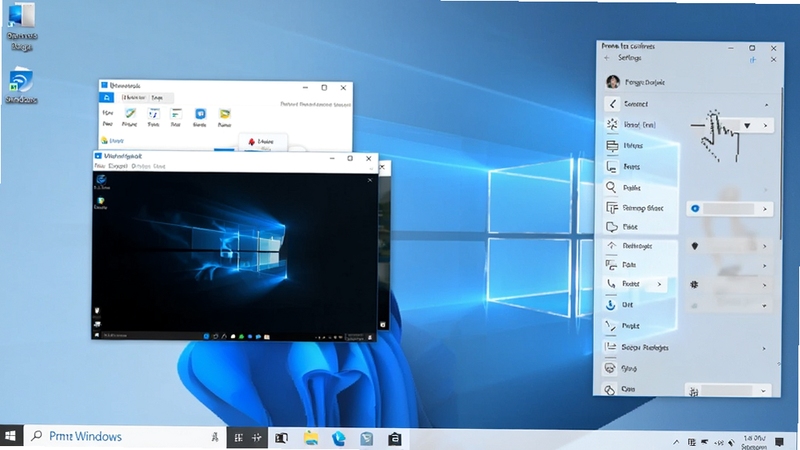Expand the chevron next to the black triangle dropdown

tap(765, 126)
